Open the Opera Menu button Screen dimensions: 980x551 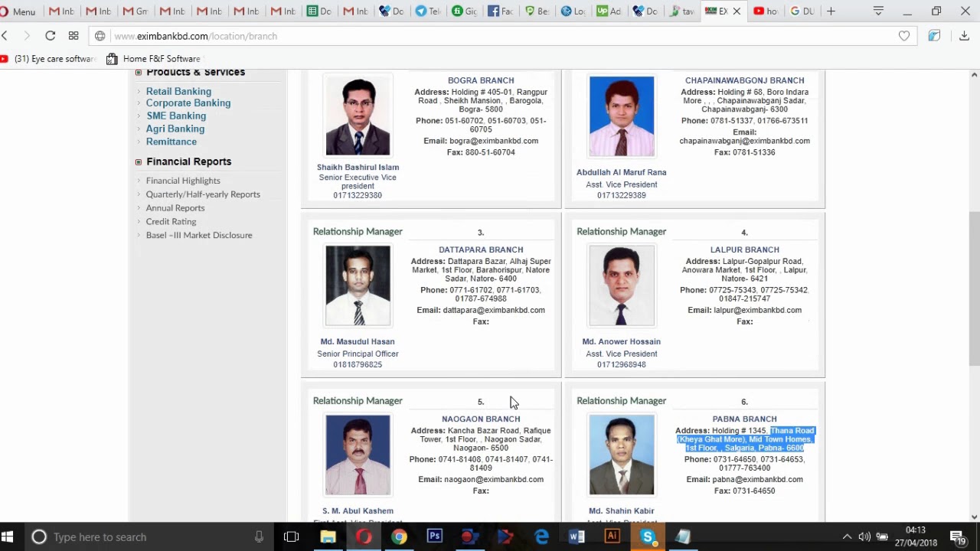click(x=18, y=11)
